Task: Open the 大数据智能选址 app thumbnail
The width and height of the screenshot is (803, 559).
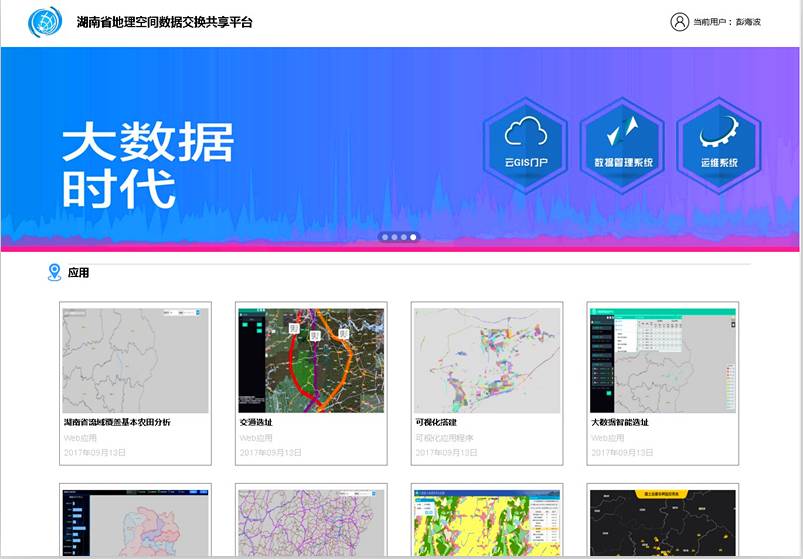Action: tap(662, 360)
